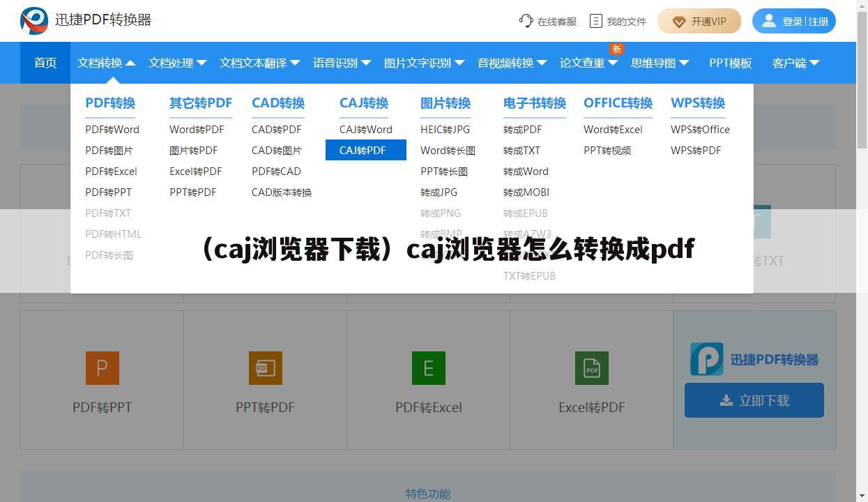Choose 转成PDF under 电子书转换

click(523, 129)
